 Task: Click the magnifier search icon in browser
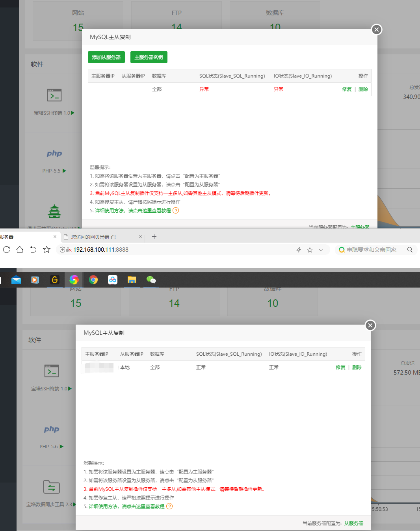tap(410, 250)
